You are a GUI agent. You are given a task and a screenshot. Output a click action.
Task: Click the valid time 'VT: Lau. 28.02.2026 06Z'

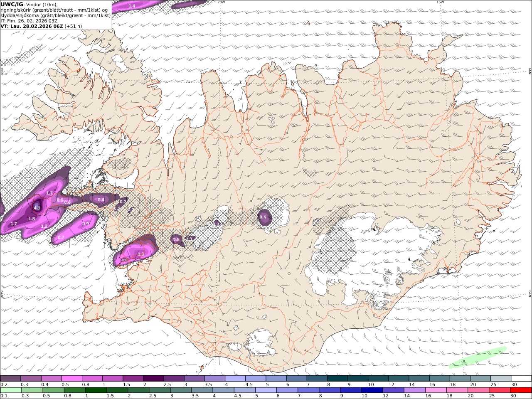pyautogui.click(x=32, y=26)
